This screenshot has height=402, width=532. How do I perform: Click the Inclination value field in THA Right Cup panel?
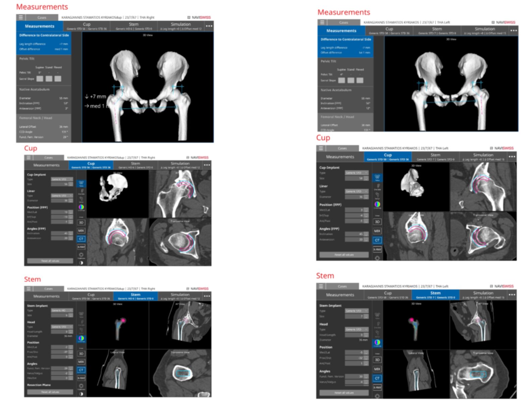[60, 233]
